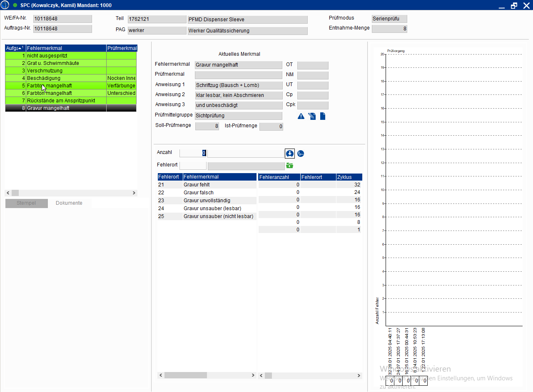Click the Fehlerort code input field
The image size is (533, 392).
tap(193, 166)
